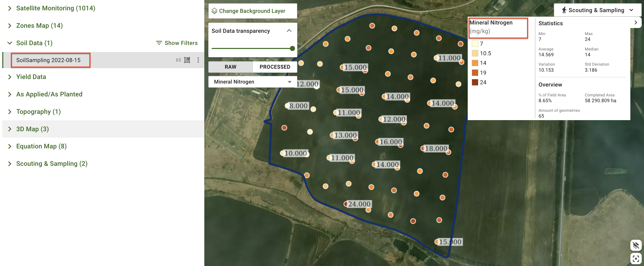Open the three-dot menu for SoilSampling 2022-08-15
The width and height of the screenshot is (644, 266).
coord(198,60)
